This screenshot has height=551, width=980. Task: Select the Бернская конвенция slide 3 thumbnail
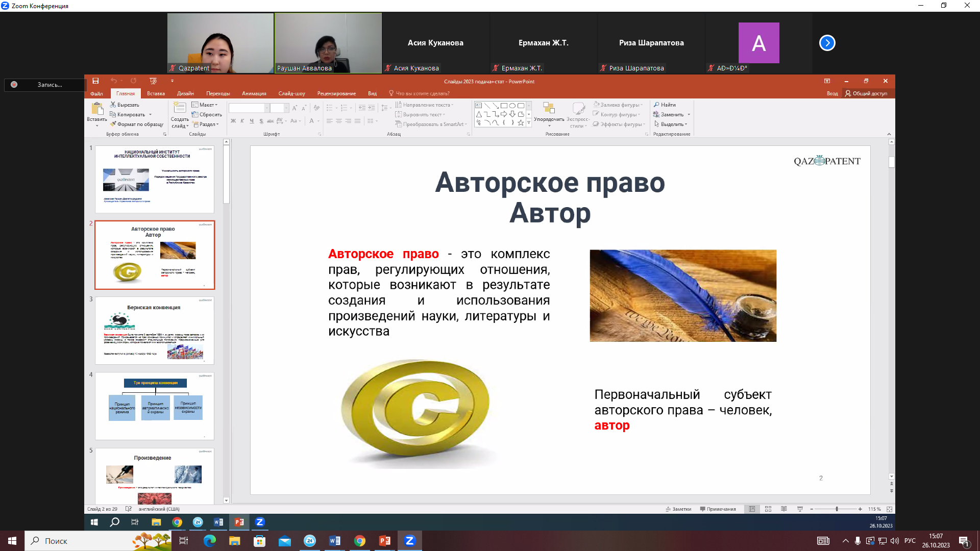pyautogui.click(x=155, y=330)
